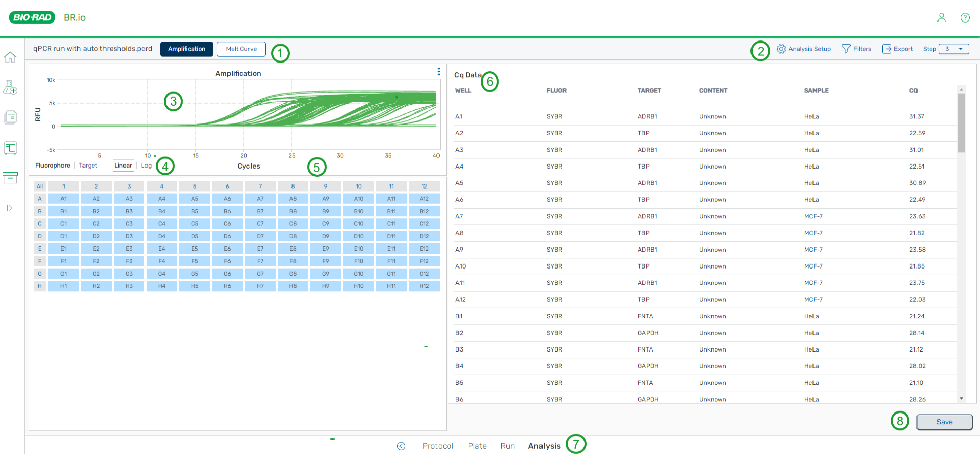Click the user account icon
The image size is (980, 454).
(x=941, y=17)
